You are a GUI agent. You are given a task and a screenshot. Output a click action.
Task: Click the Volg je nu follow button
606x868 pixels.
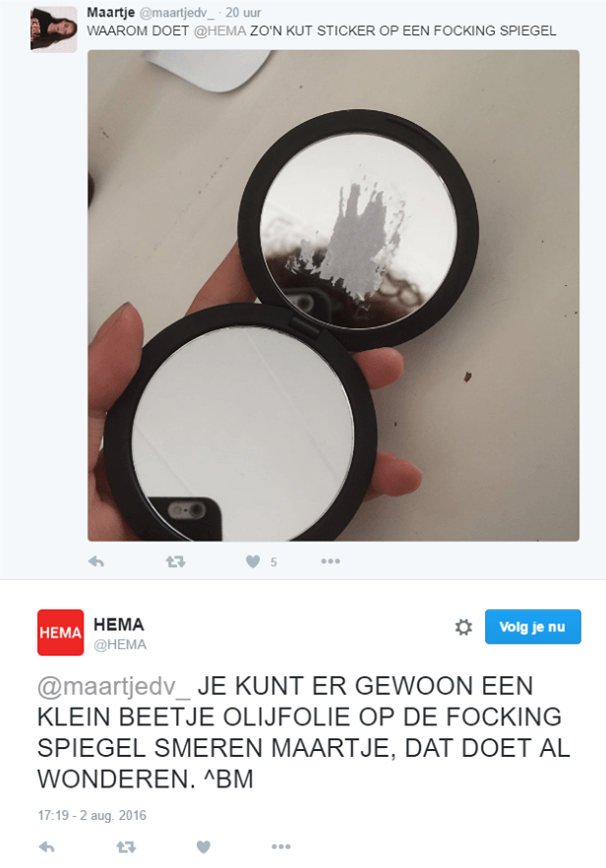point(533,626)
